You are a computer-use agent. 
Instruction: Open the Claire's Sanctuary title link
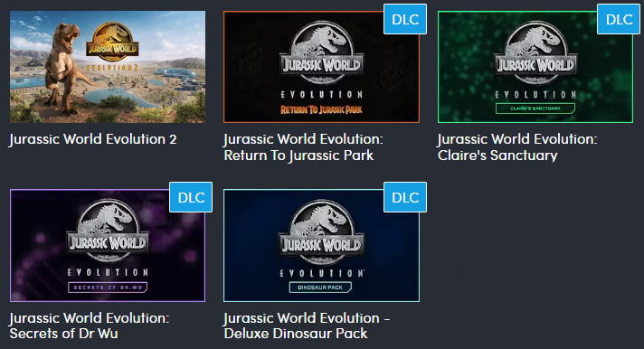point(517,147)
